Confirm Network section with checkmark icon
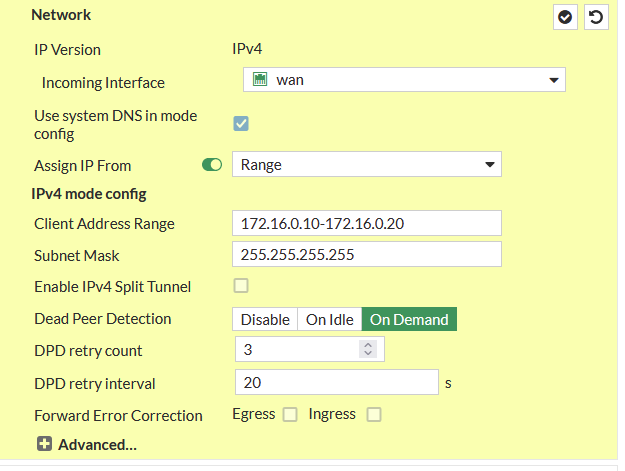Screen dimensions: 625x471 [x=565, y=17]
